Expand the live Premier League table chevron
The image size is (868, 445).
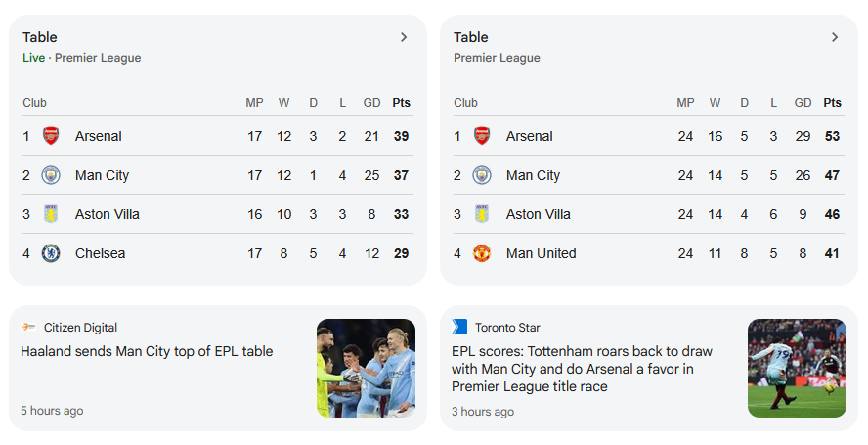(x=404, y=37)
